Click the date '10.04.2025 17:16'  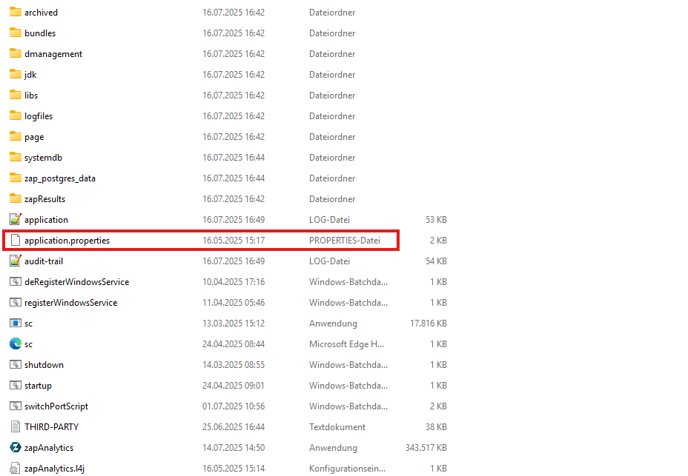[233, 282]
